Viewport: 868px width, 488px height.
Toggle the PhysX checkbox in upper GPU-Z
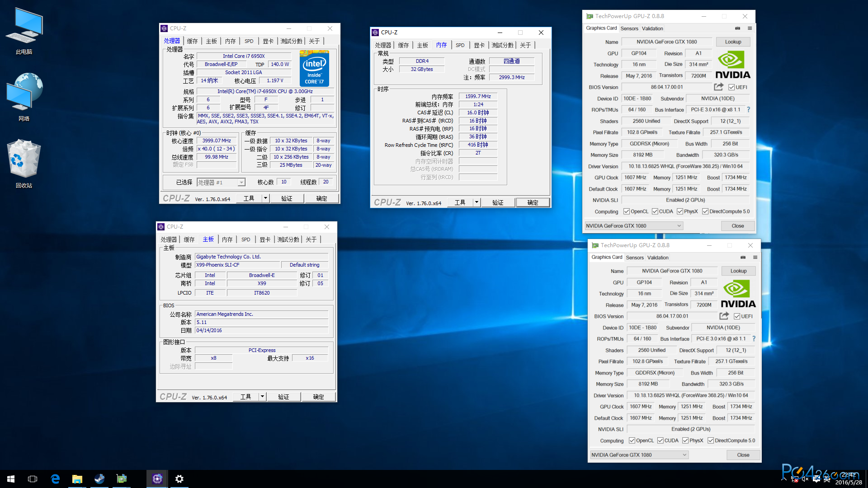[680, 211]
